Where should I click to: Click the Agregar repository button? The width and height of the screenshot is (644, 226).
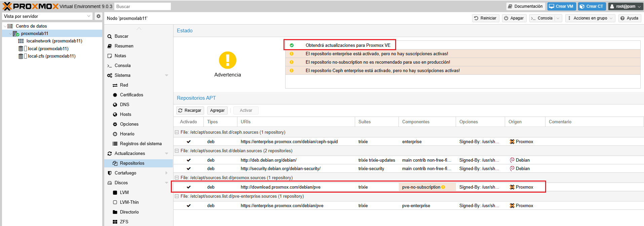217,110
